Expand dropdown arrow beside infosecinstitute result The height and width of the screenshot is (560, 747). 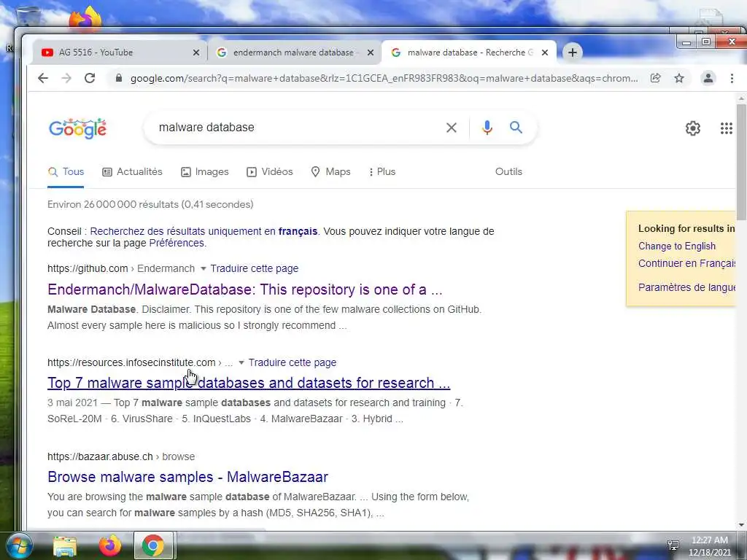[241, 363]
